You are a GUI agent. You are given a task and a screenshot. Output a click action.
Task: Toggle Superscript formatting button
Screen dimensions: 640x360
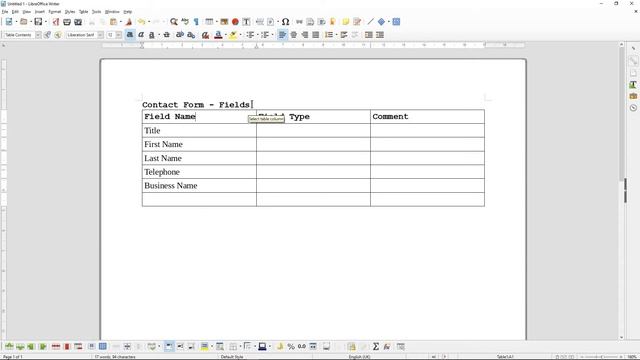[x=180, y=35]
